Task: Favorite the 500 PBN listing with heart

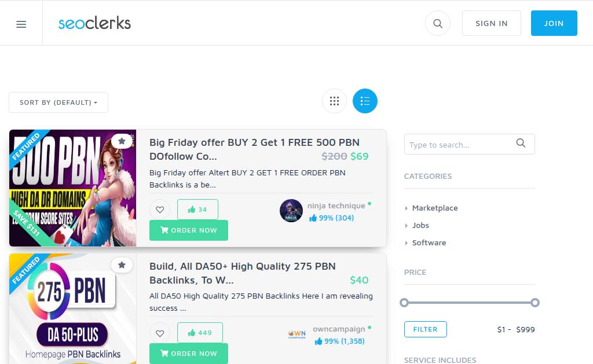Action: click(x=160, y=209)
